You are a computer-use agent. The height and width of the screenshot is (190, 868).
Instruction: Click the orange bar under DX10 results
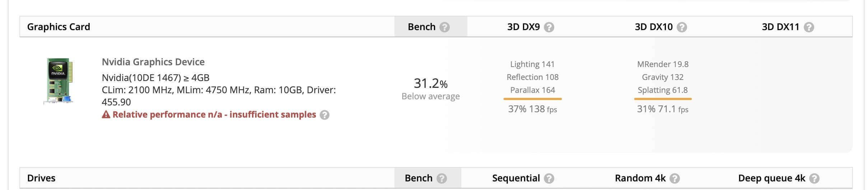[x=663, y=99]
